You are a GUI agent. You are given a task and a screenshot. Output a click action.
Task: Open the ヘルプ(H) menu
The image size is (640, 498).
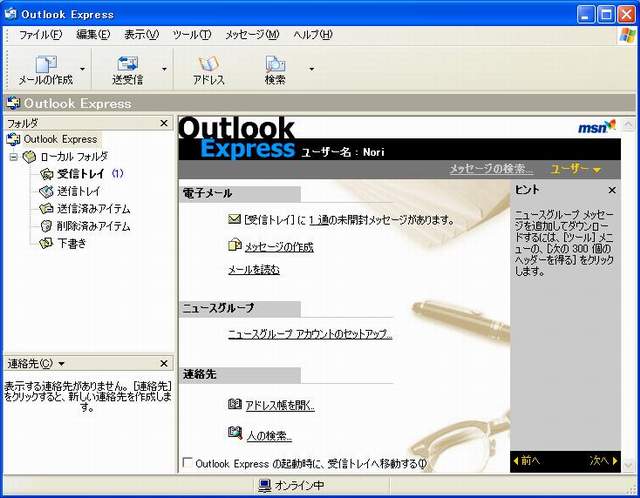tap(313, 35)
